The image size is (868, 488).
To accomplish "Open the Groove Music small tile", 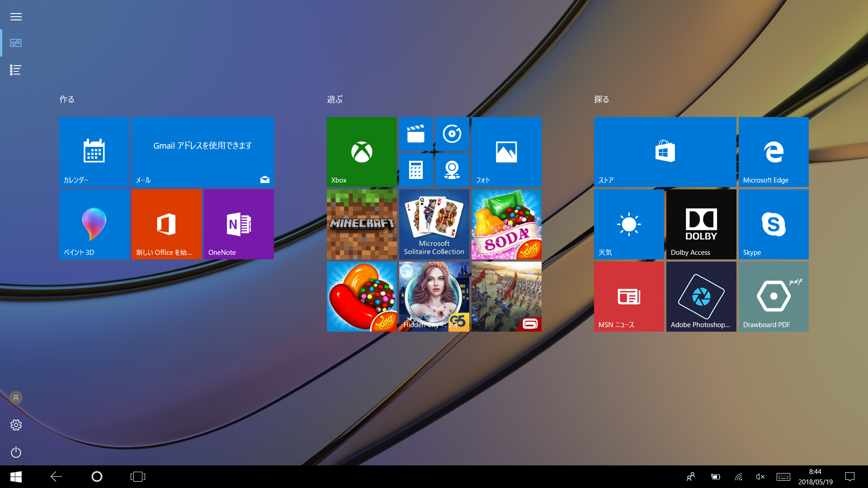I will pos(452,134).
